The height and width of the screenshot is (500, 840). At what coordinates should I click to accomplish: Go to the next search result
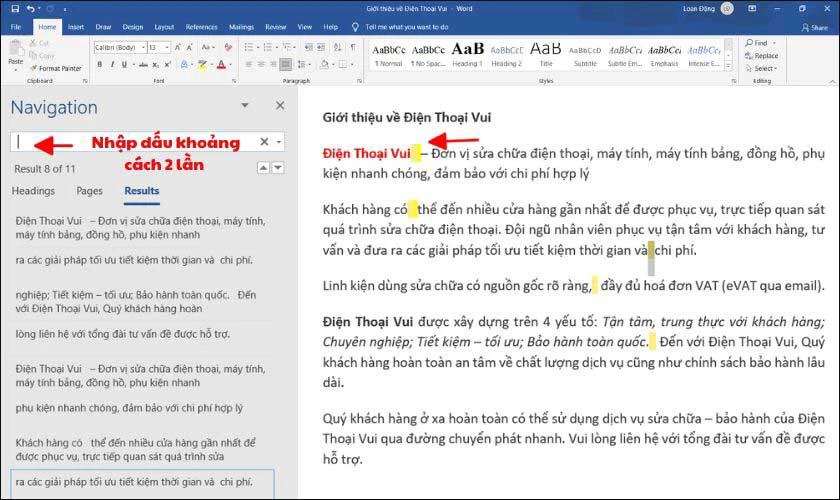[278, 168]
